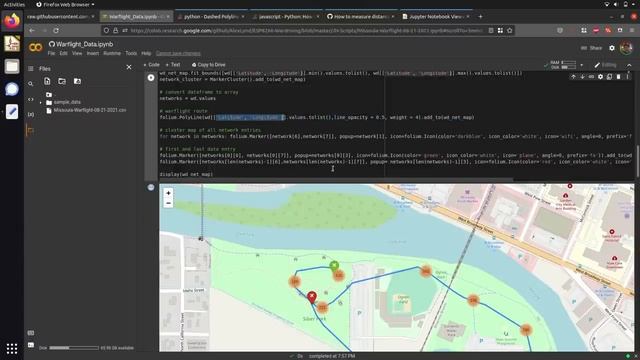640x360 pixels.
Task: Open the Google account avatar
Action: click(x=626, y=48)
